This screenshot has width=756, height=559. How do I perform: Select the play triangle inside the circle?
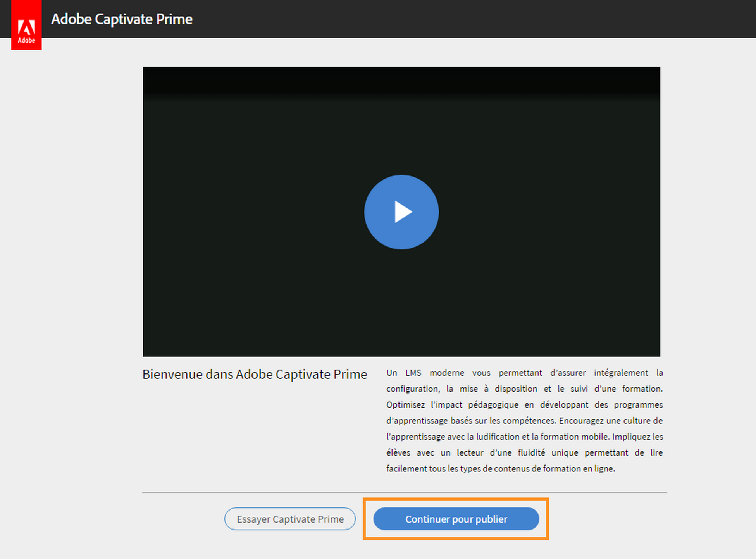(x=403, y=212)
